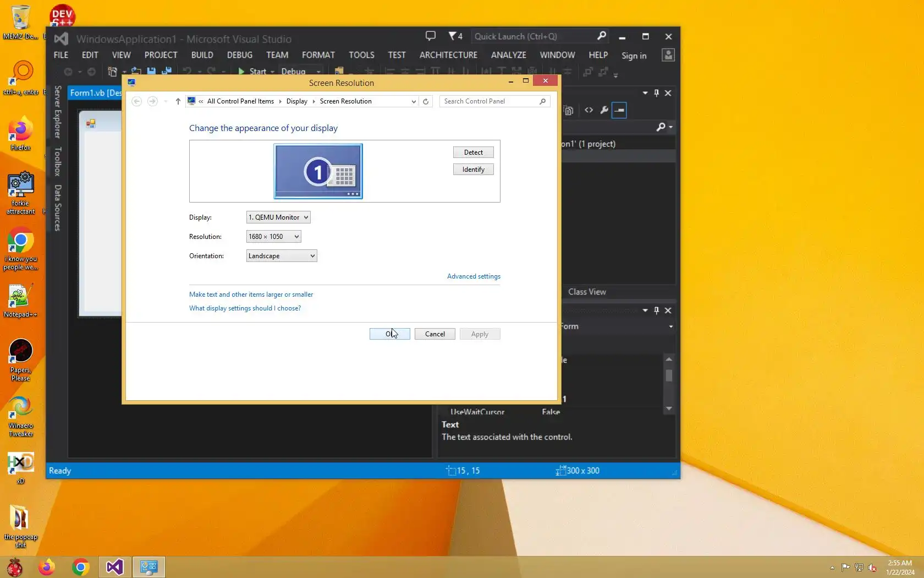This screenshot has width=924, height=578.
Task: Open the PROJECT menu
Action: (x=161, y=55)
